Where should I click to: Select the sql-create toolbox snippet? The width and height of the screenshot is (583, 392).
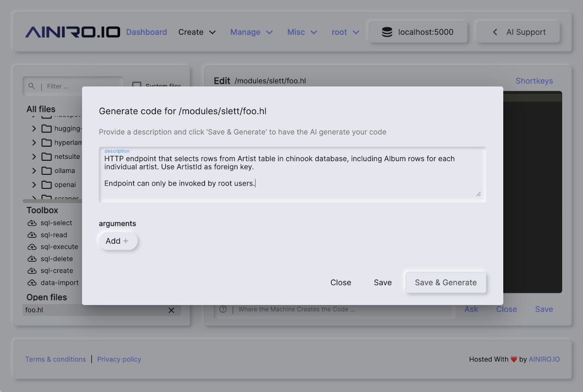pos(57,271)
